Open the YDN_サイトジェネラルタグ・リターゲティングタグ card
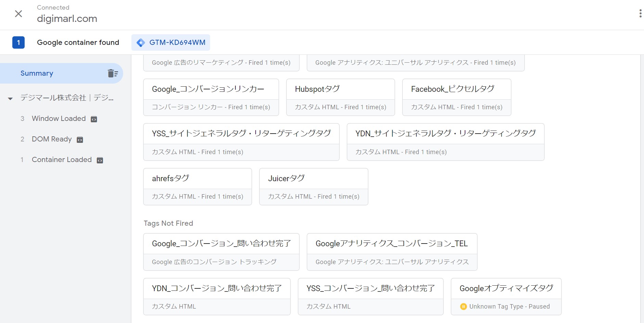644x323 pixels. 446,142
